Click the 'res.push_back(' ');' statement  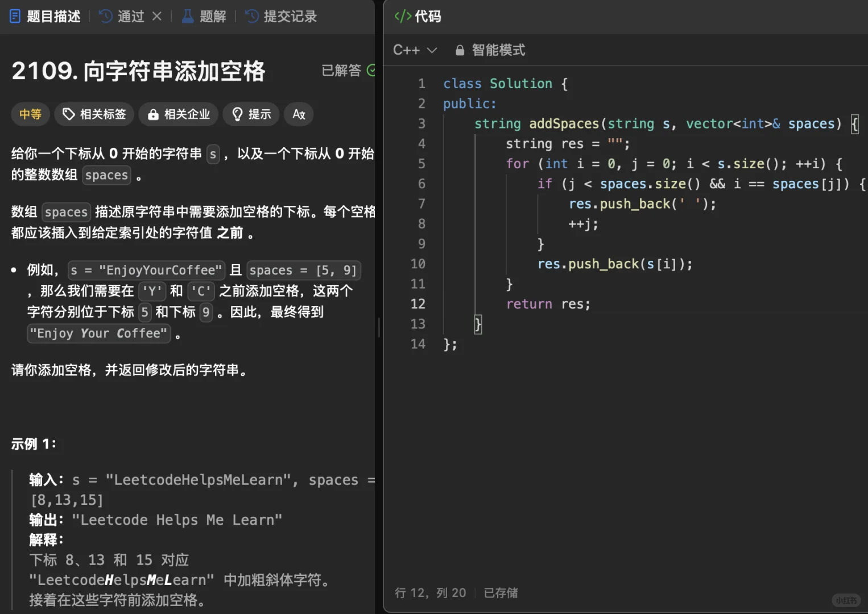[642, 204]
